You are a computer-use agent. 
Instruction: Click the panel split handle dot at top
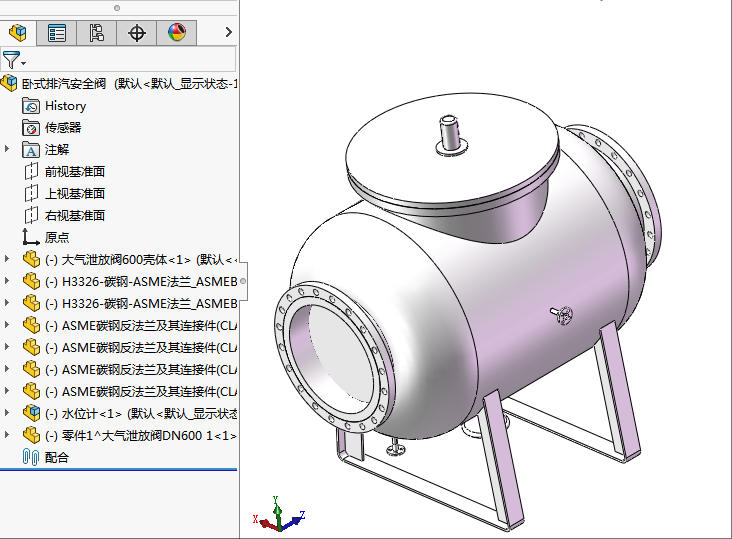117,8
